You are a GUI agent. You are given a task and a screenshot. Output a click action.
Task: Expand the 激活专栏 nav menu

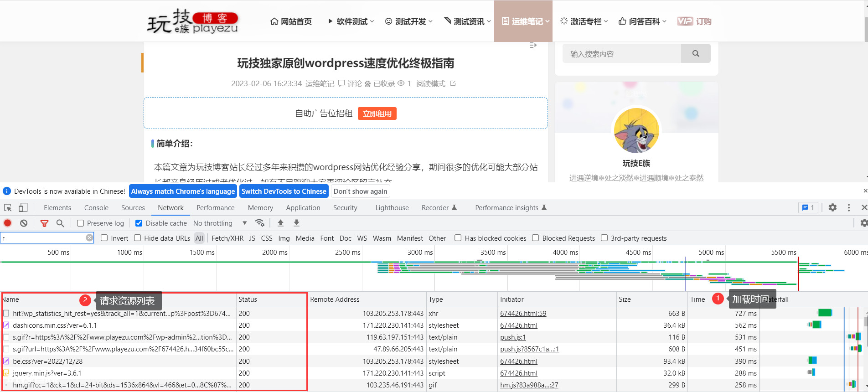click(x=584, y=21)
